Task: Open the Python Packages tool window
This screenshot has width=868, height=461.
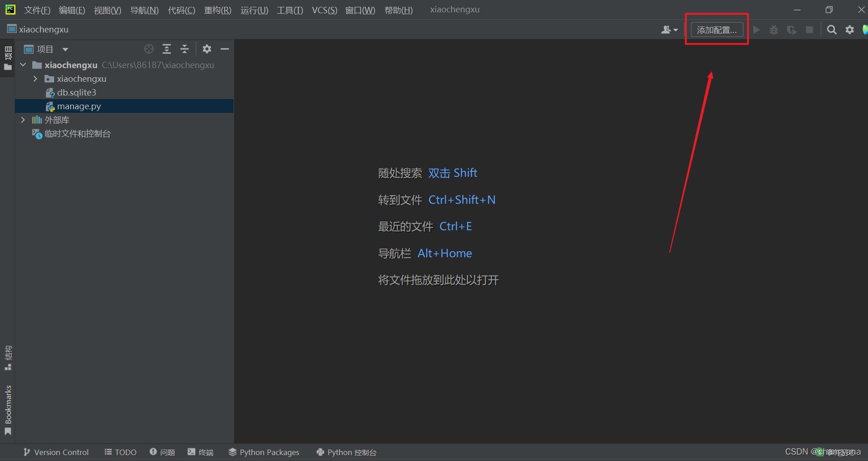Action: [x=264, y=452]
